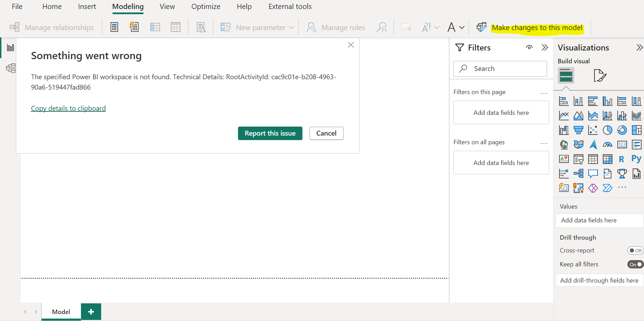Toggle the Filters pane eye visibility
Screen dimensions: 644x321
[x=529, y=47]
